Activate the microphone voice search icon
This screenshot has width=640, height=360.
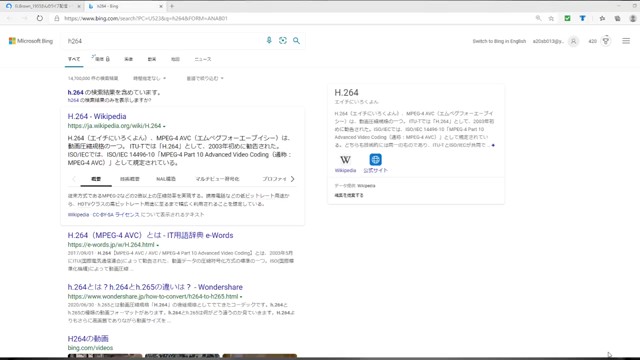pos(269,40)
